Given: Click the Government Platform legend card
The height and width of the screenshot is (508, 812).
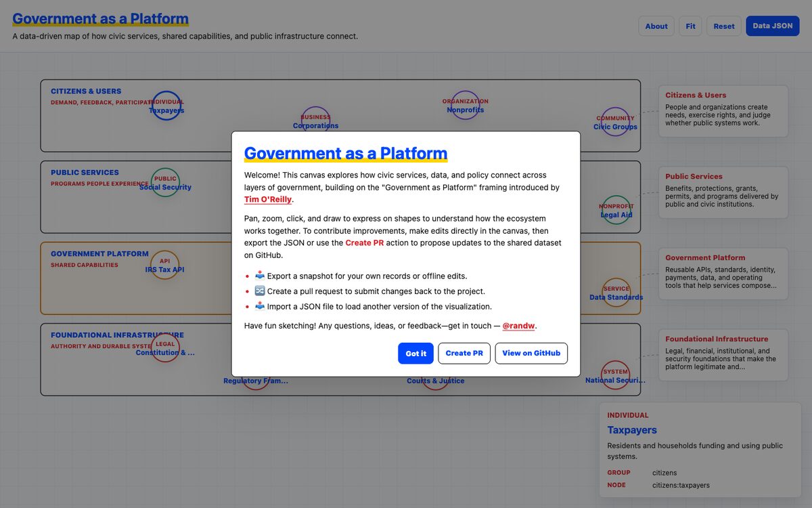Looking at the screenshot, I should click(723, 274).
